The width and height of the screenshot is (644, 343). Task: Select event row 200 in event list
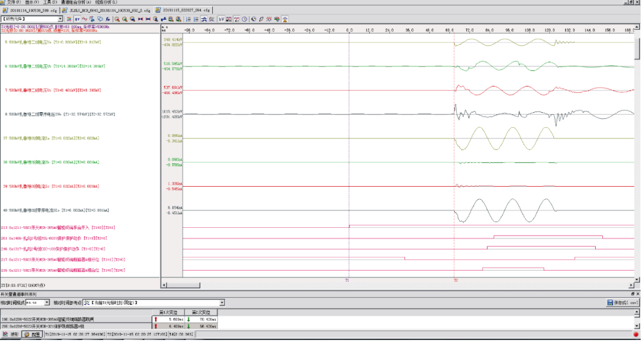(76, 326)
